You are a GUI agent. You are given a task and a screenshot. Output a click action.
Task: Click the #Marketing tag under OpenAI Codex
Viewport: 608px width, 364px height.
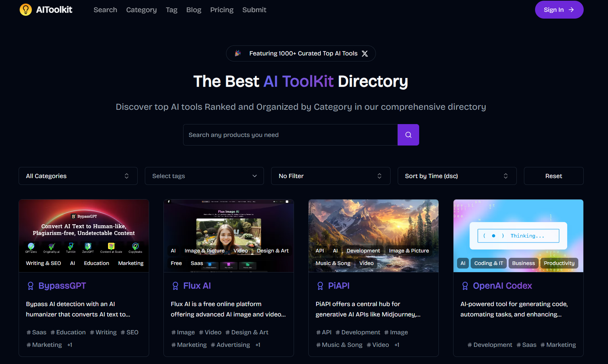pos(558,345)
